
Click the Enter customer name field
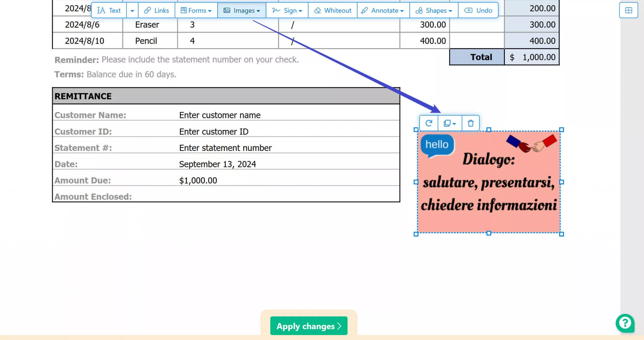tap(220, 115)
